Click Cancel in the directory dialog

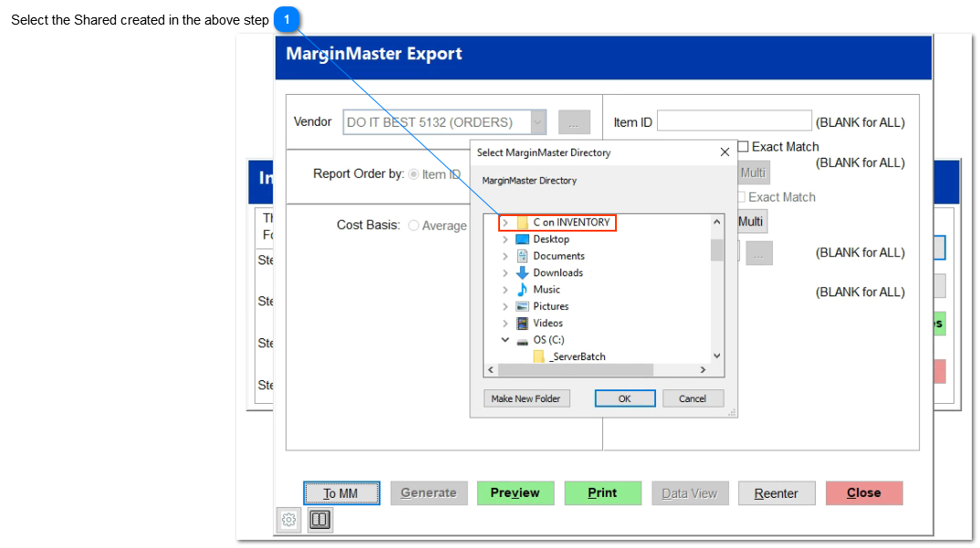(x=693, y=398)
